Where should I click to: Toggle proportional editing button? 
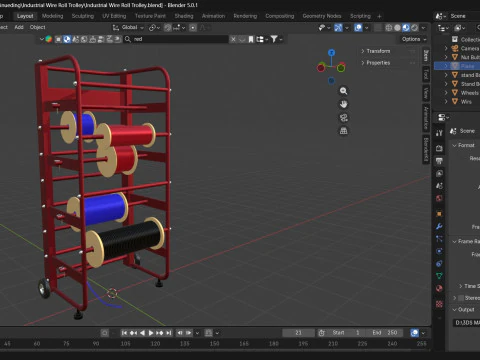[x=193, y=28]
